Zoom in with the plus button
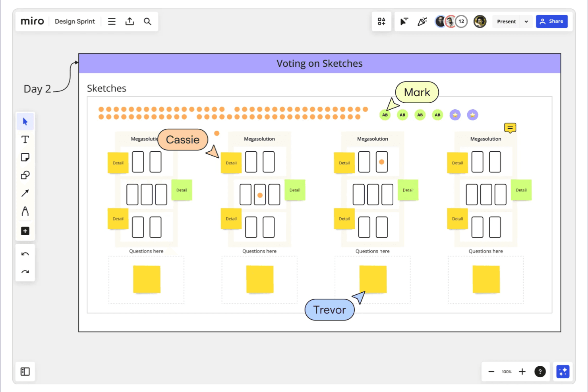588x392 pixels. pos(522,372)
